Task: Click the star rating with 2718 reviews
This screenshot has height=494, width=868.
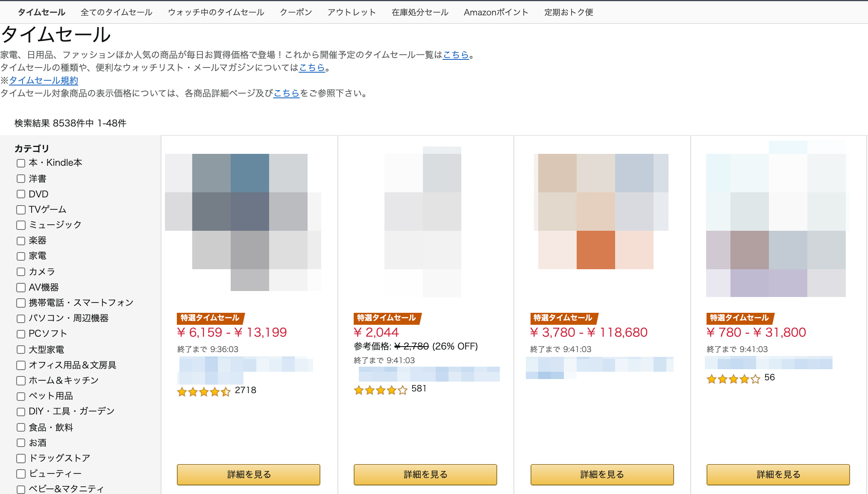Action: (204, 391)
